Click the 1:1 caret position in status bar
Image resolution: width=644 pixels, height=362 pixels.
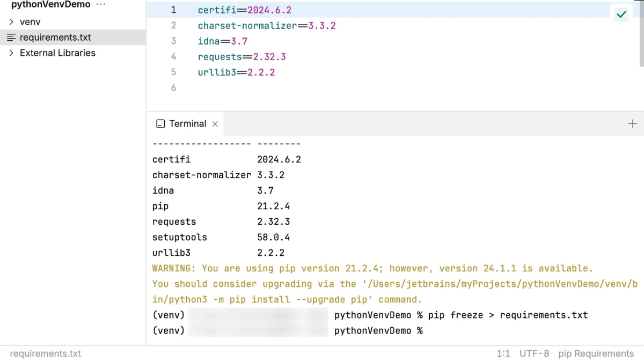pyautogui.click(x=503, y=354)
